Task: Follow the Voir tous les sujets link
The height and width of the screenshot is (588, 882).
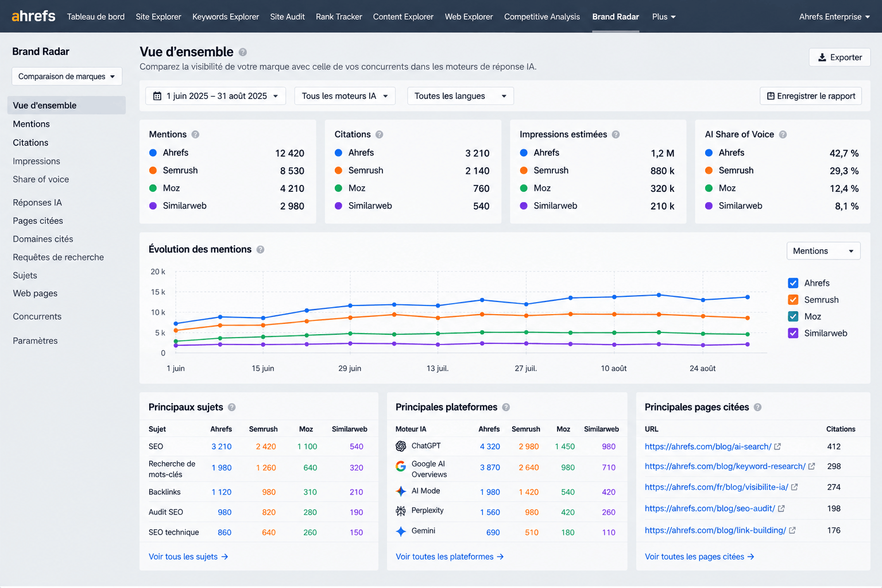Action: pos(188,557)
